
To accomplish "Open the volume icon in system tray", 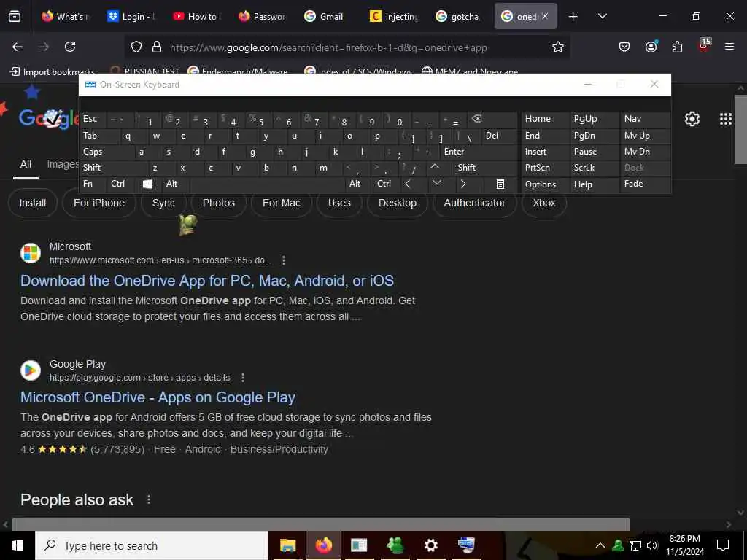I will 652,545.
